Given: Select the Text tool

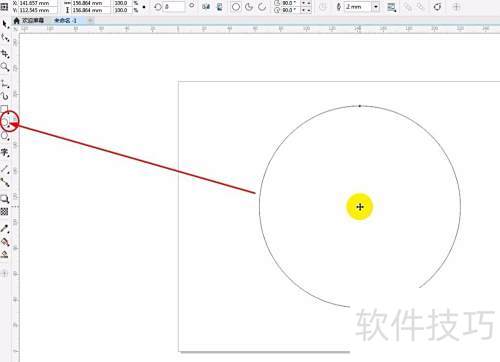Looking at the screenshot, I should 5,153.
